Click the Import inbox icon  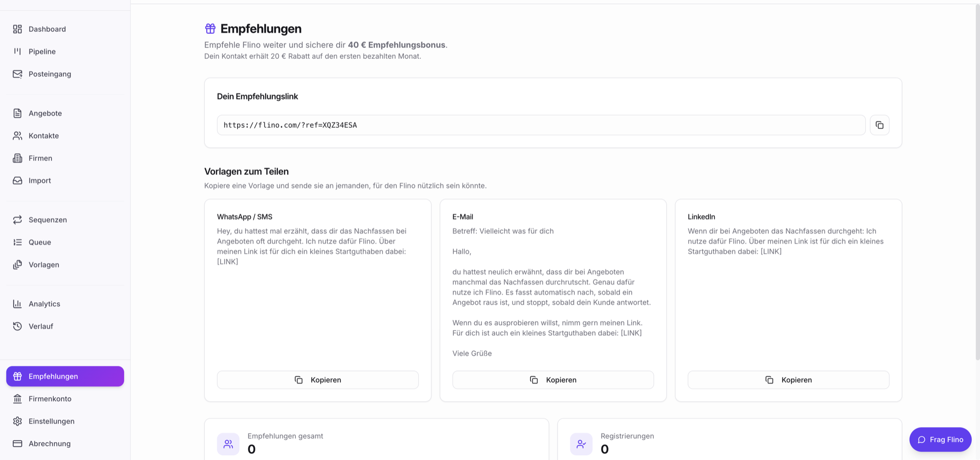pyautogui.click(x=18, y=180)
